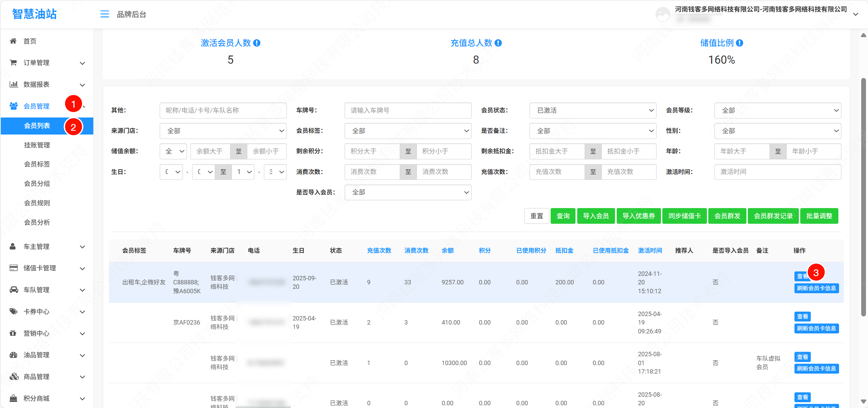The image size is (868, 408).
Task: Click the info icon beside 储值比例
Action: 739,43
